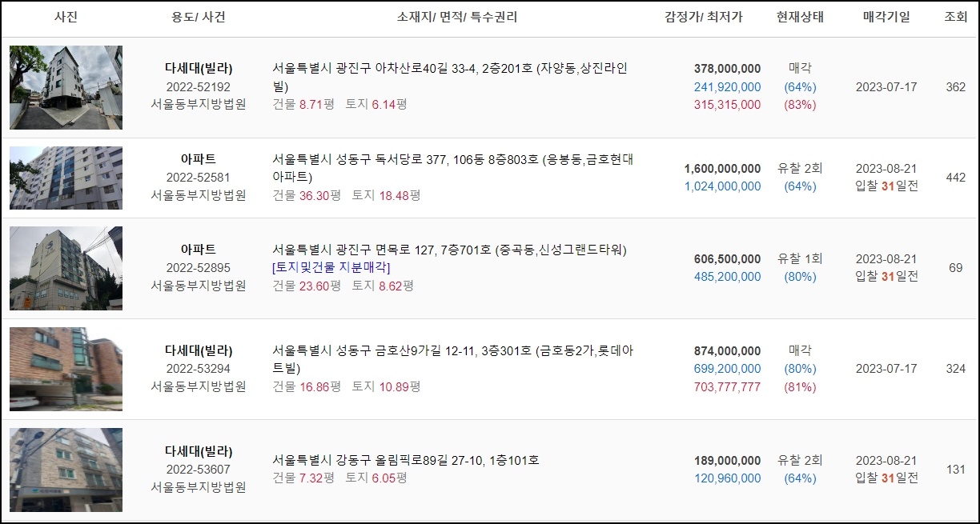Open the photo for case 2022-53607
The height and width of the screenshot is (524, 980).
point(66,470)
